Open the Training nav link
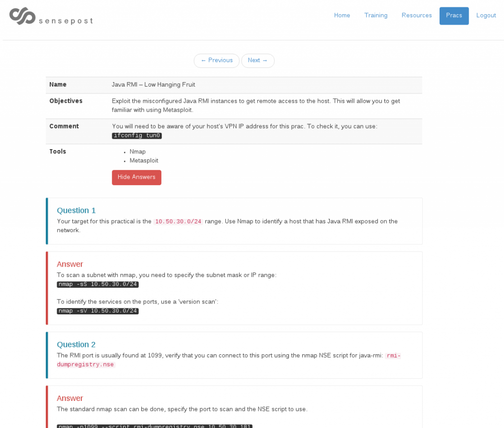 point(376,16)
